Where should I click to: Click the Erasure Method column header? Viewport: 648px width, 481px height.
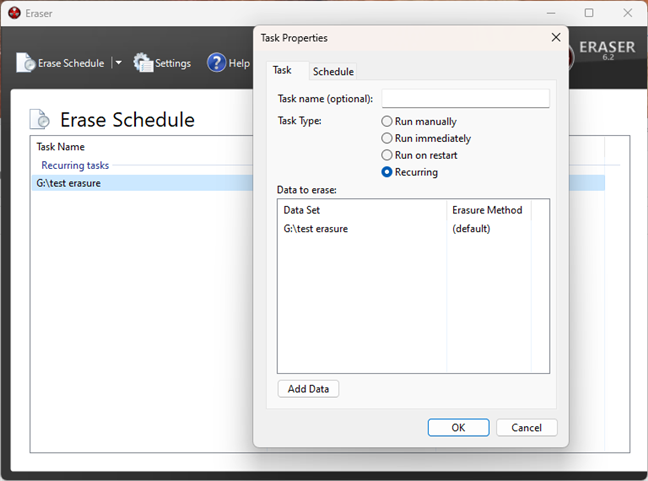click(x=489, y=210)
